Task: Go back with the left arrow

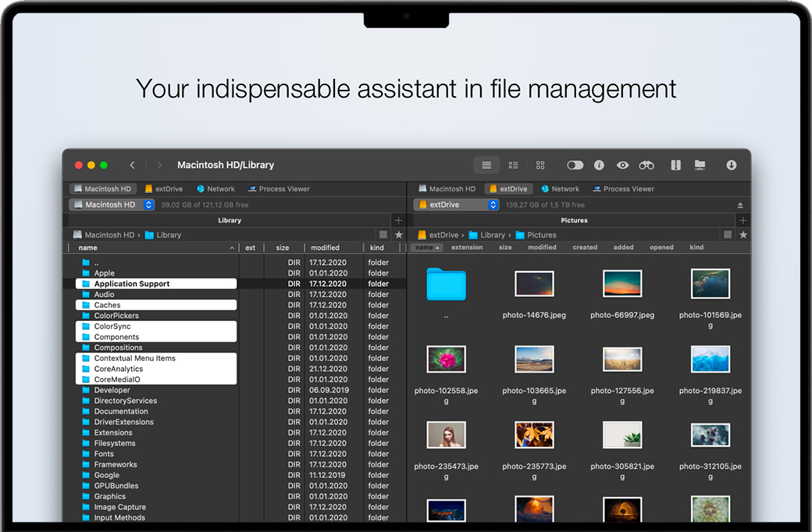Action: [x=132, y=165]
